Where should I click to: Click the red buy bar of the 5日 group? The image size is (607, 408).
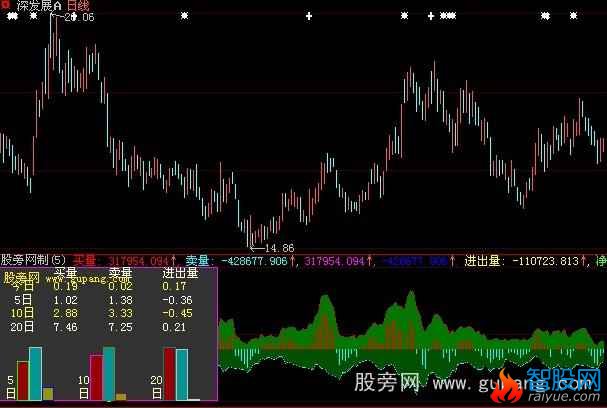(22, 381)
